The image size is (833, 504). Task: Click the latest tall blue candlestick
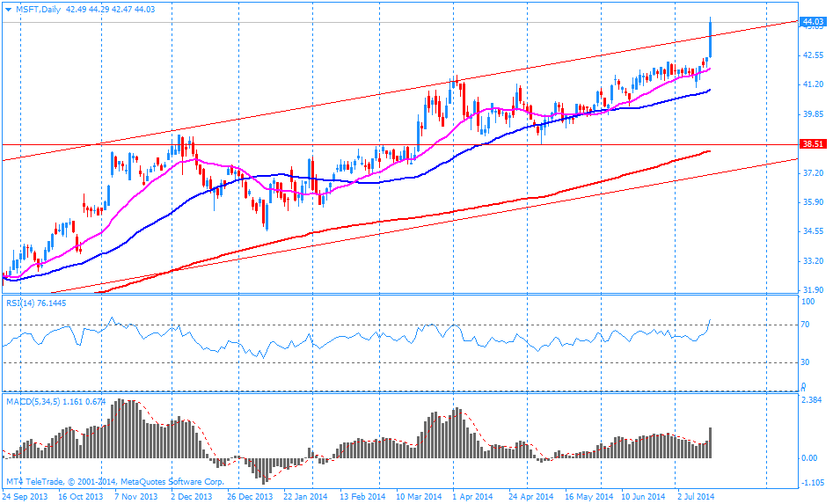(710, 40)
